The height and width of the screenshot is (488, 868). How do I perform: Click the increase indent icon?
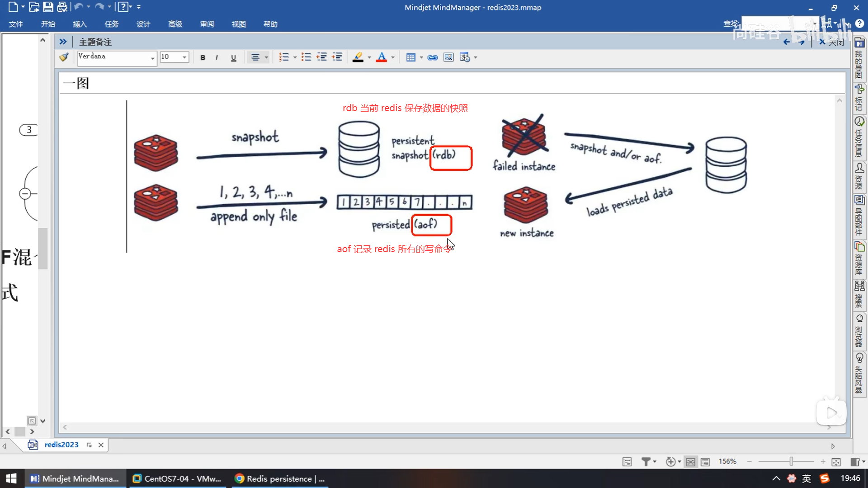coord(337,57)
